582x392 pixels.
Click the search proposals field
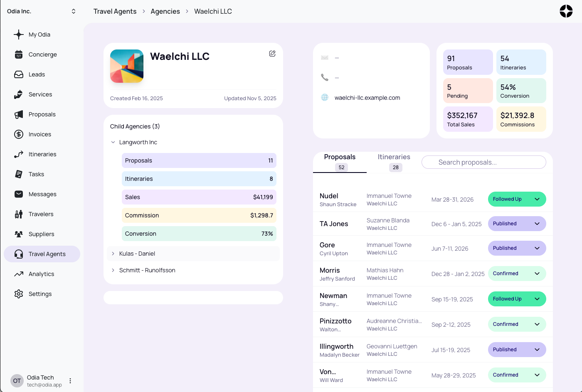coord(483,162)
